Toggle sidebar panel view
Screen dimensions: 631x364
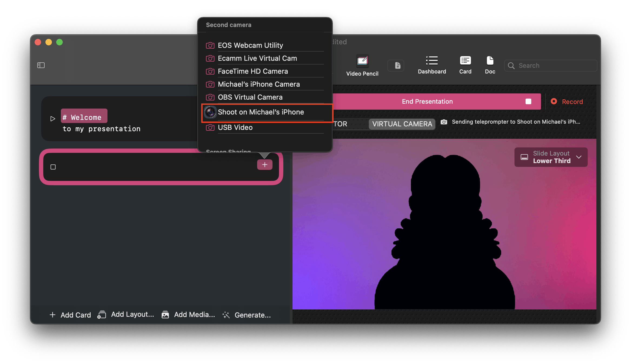point(41,65)
